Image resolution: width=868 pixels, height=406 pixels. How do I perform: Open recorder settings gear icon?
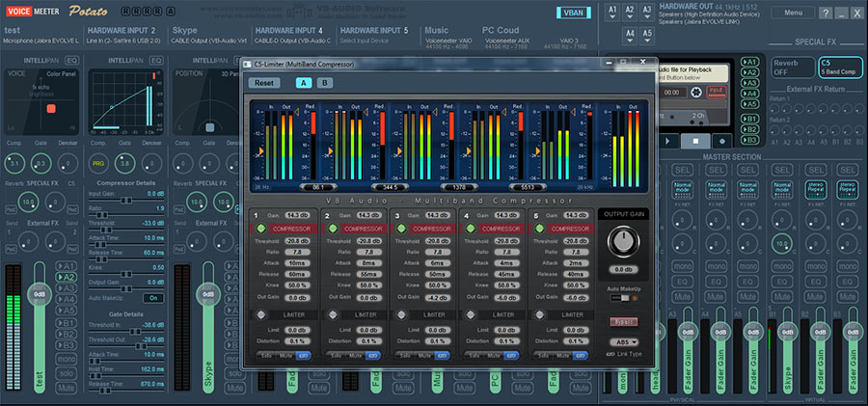[696, 92]
